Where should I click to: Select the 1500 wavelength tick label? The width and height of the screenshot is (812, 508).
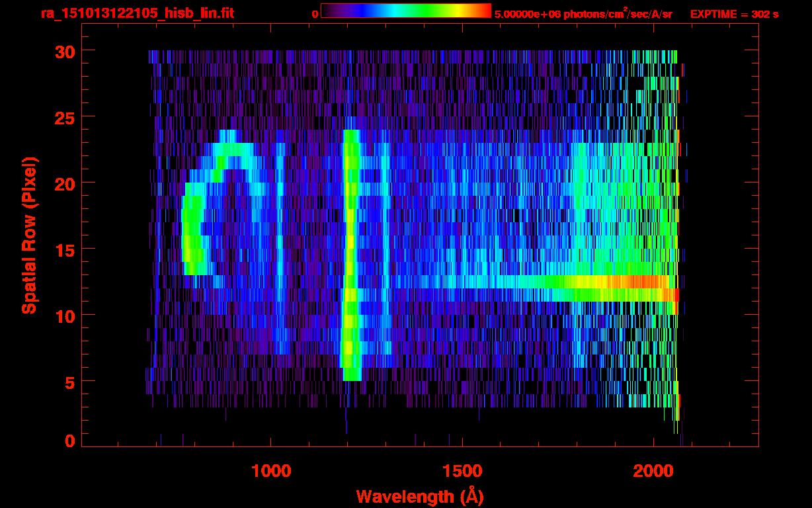point(462,471)
